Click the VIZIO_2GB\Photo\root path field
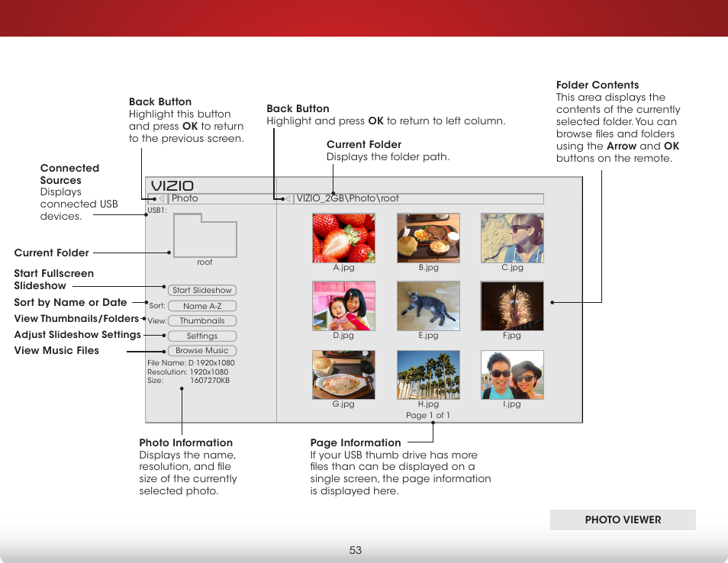 coord(418,198)
